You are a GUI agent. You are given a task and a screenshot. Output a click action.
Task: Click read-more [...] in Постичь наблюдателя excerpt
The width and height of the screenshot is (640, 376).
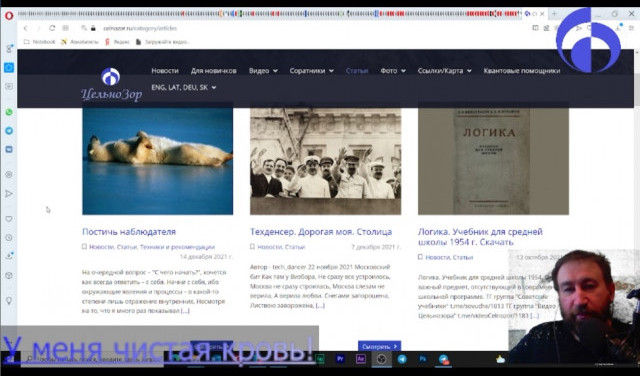(185, 311)
